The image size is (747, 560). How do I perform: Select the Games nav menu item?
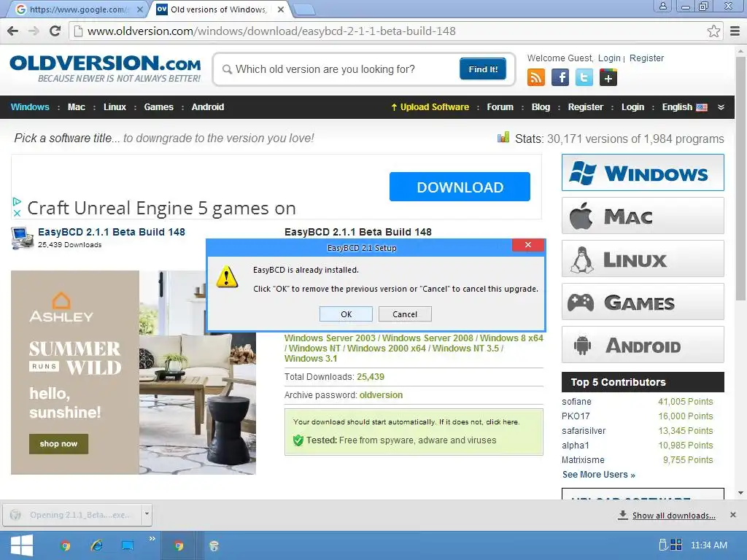tap(158, 107)
